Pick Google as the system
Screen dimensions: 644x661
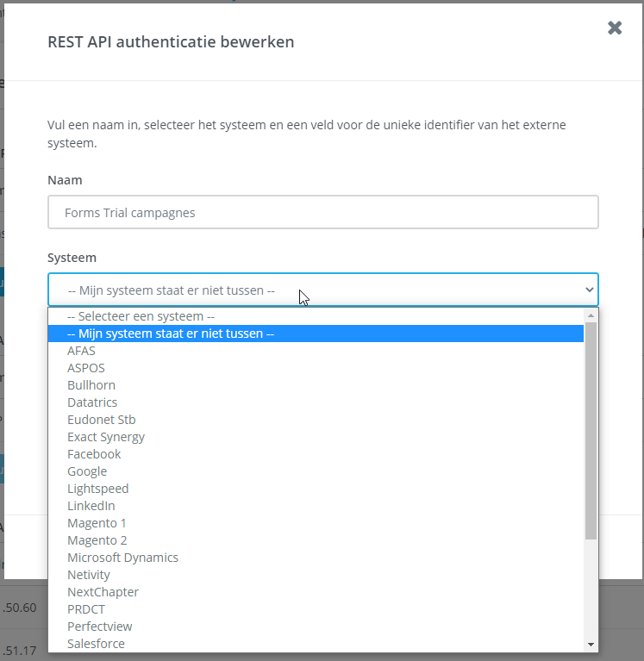click(x=87, y=471)
